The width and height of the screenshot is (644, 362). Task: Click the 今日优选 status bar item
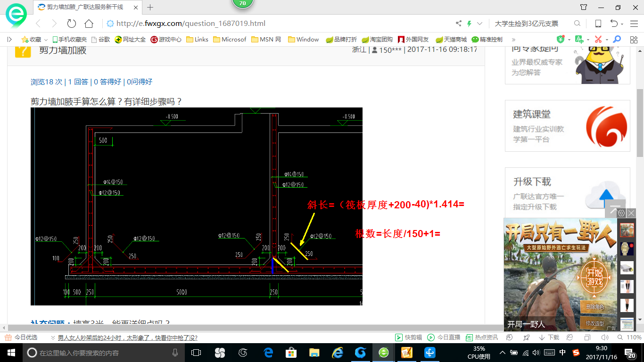tap(22, 337)
